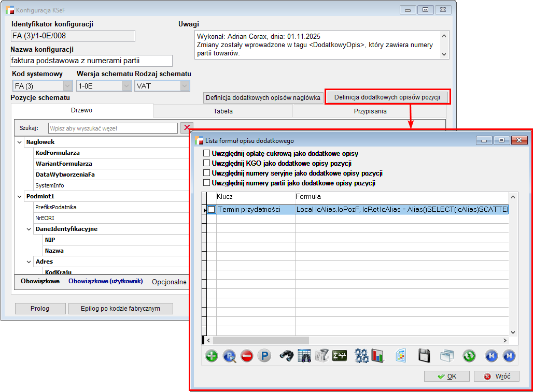Click the 'Nazwa konfiguracji' text field

(x=91, y=61)
